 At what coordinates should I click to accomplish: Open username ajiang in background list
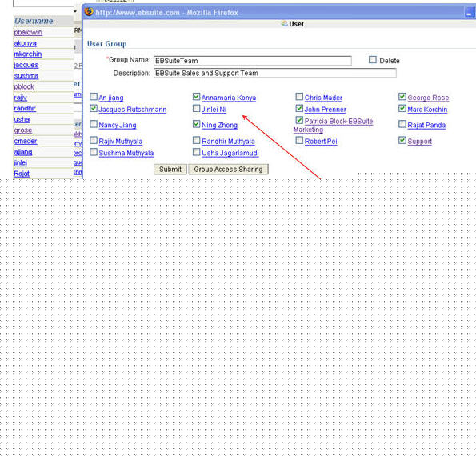(23, 152)
